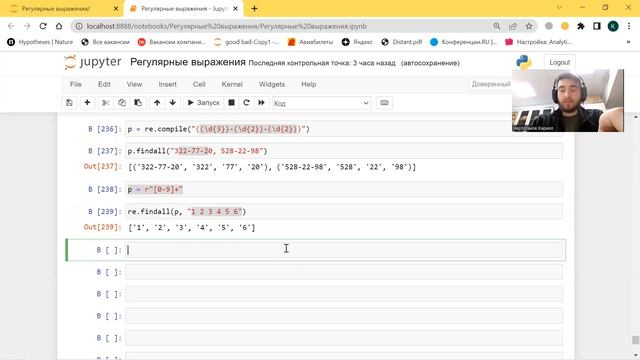
Task: Open the Help menu
Action: (309, 84)
